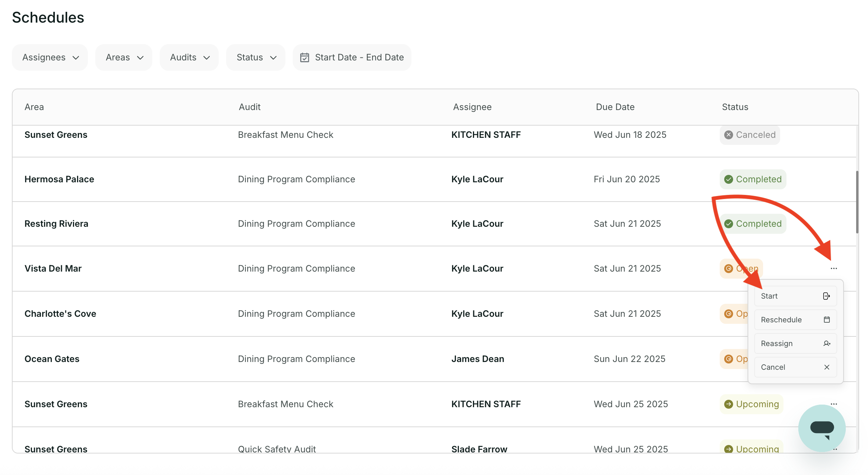Viewport: 868px width, 475px height.
Task: Open the Areas filter dropdown
Action: pos(124,57)
